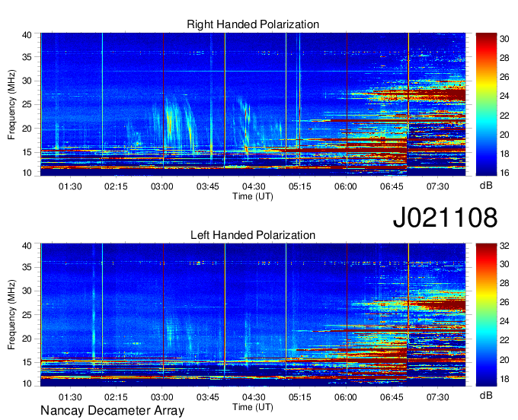Click the 15 MHz tick label on upper plot
This screenshot has width=518, height=420.
click(27, 152)
